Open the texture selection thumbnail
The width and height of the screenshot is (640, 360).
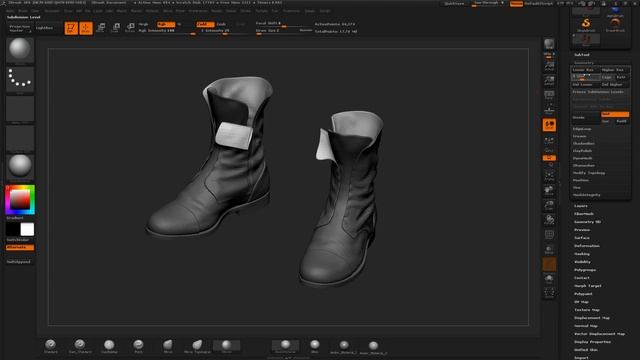point(20,138)
